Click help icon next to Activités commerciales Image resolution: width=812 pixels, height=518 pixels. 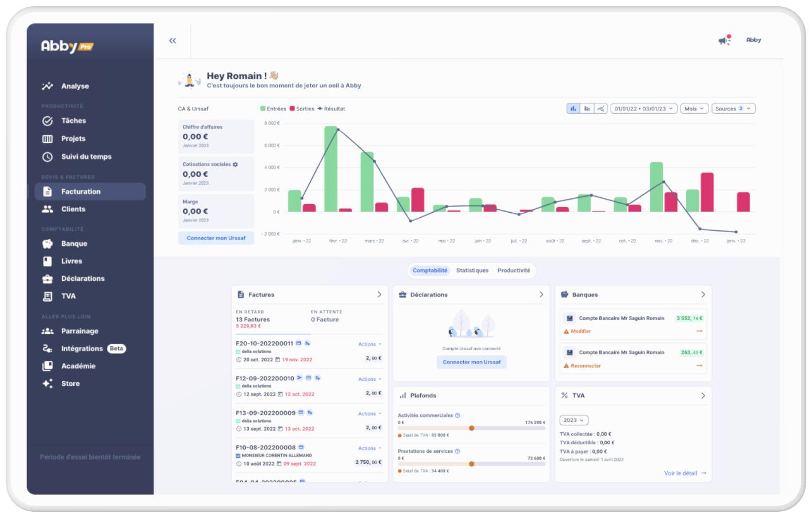point(457,416)
